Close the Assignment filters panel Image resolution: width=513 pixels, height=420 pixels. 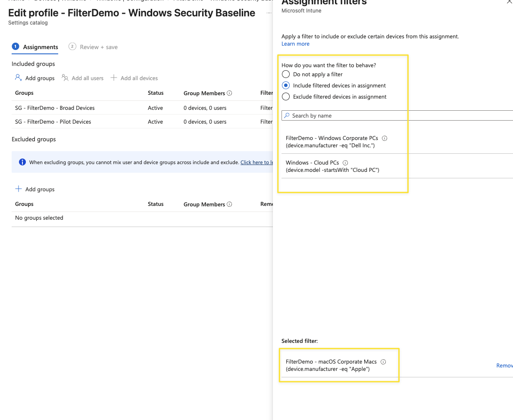[x=509, y=2]
